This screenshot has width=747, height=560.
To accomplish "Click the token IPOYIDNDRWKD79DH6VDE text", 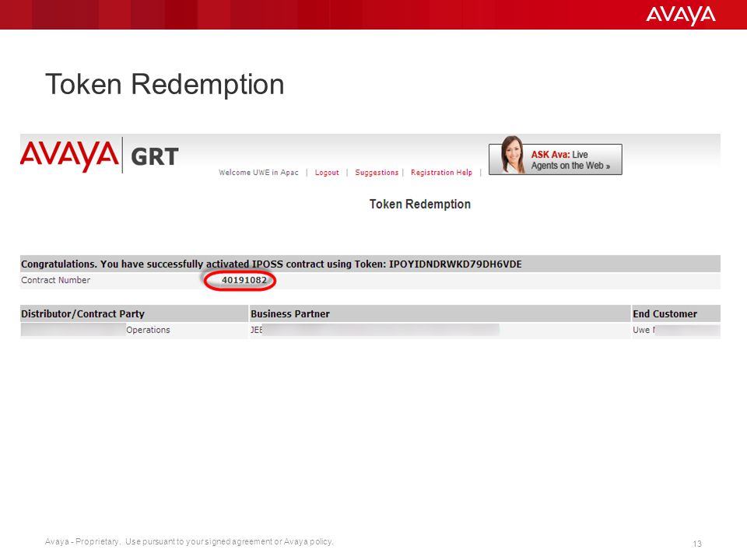I will click(x=455, y=264).
